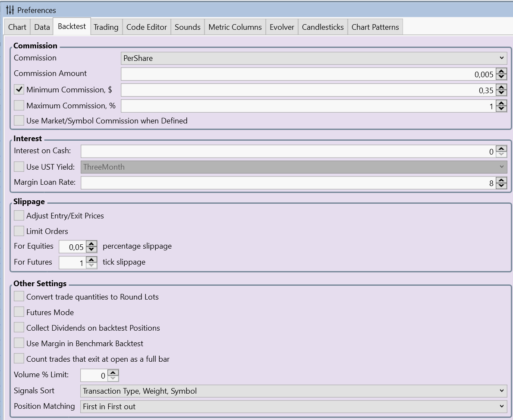
Task: Go to the Chart Patterns tab
Action: tap(375, 27)
